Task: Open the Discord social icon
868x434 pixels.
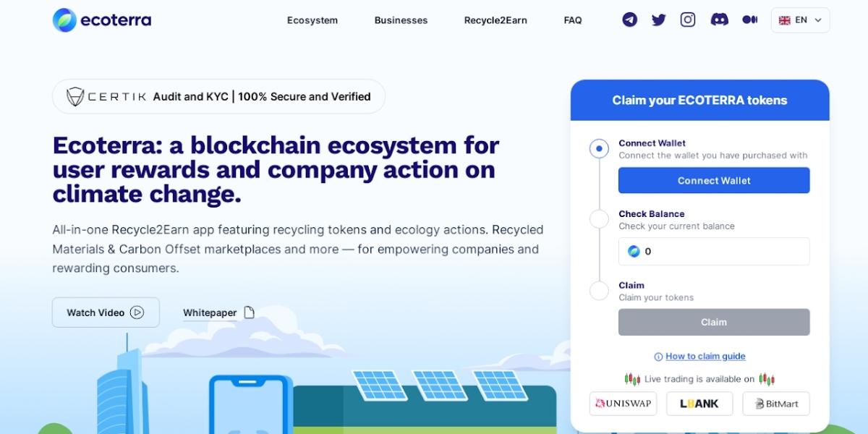Action: pos(719,20)
